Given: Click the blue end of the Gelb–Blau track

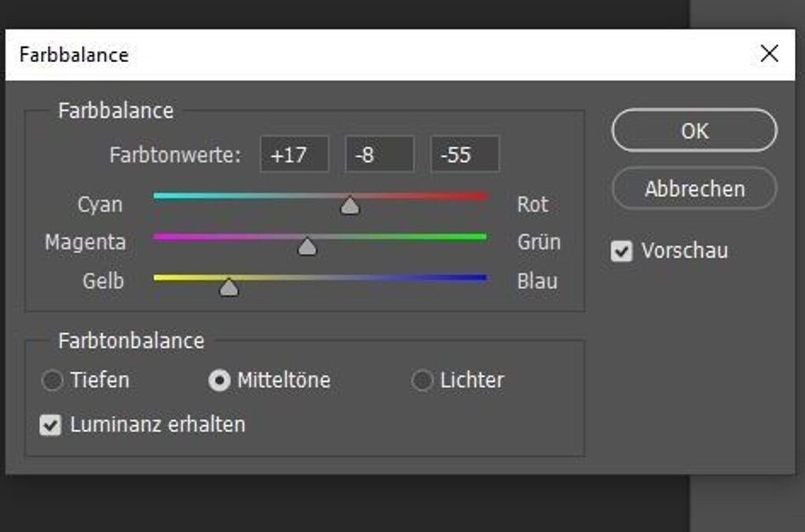Looking at the screenshot, I should 481,277.
